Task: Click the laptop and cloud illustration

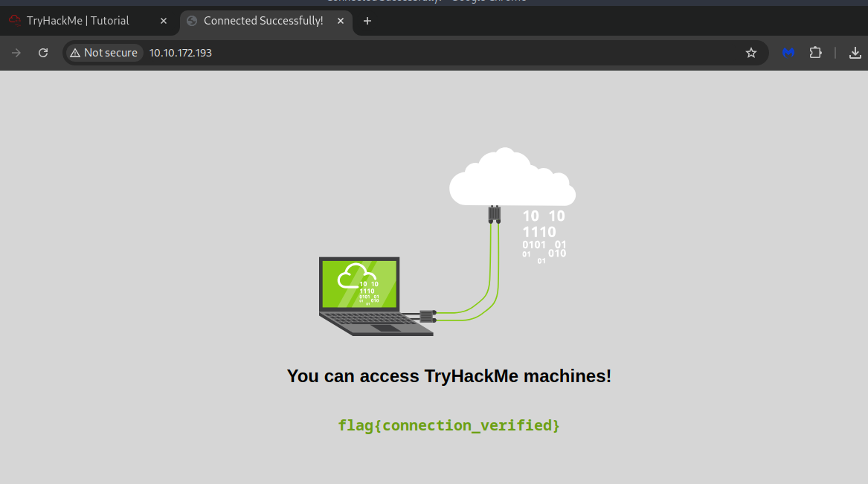Action: click(x=447, y=242)
